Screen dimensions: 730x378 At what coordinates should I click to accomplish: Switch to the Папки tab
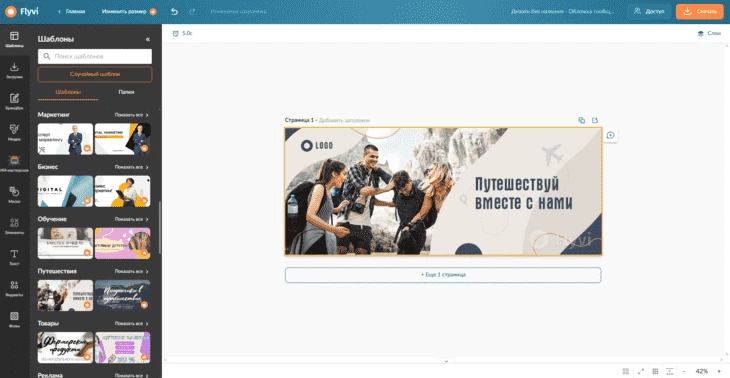point(126,92)
